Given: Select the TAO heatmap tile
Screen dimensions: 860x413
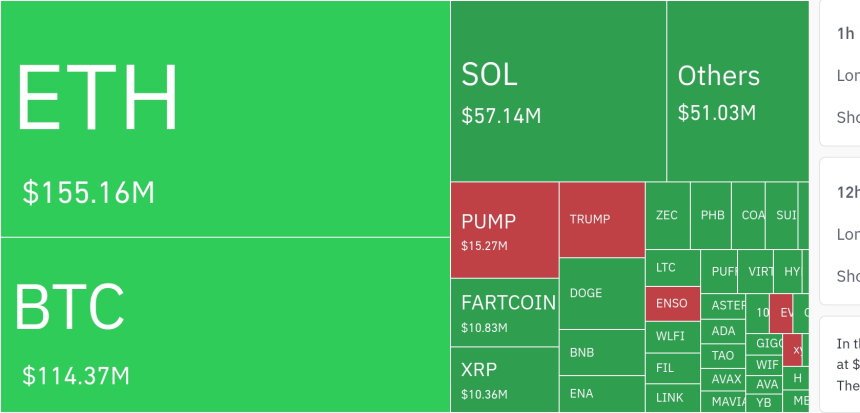Looking at the screenshot, I should click(723, 355).
